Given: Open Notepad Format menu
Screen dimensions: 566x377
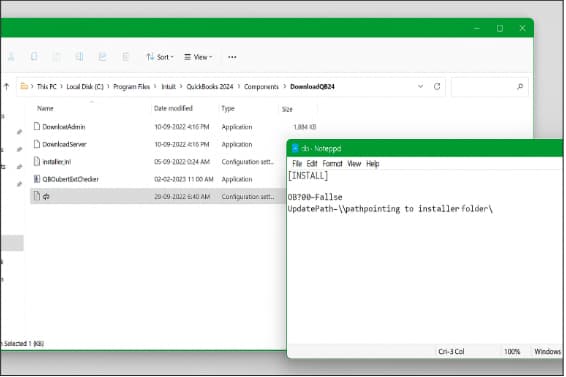Looking at the screenshot, I should point(332,164).
